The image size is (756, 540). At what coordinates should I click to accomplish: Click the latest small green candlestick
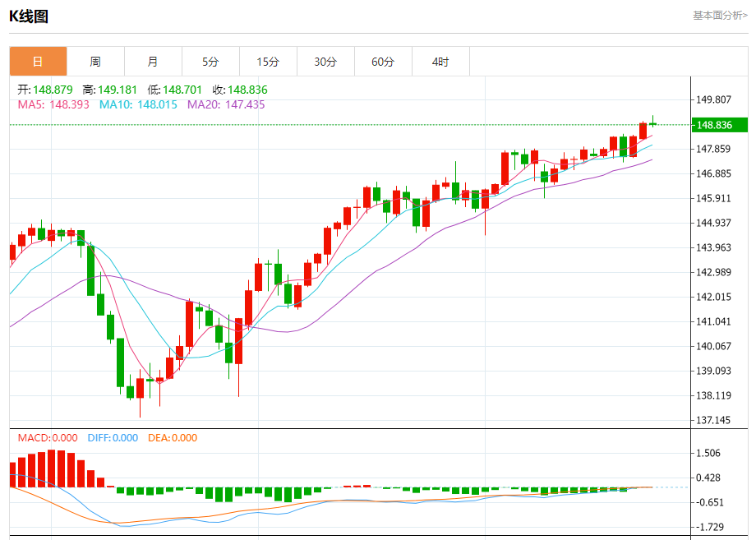[652, 123]
